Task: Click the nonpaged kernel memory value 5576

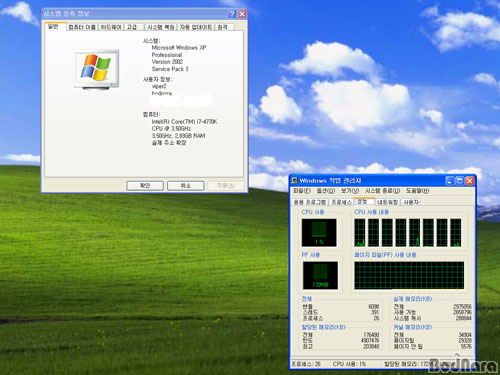Action: (466, 347)
